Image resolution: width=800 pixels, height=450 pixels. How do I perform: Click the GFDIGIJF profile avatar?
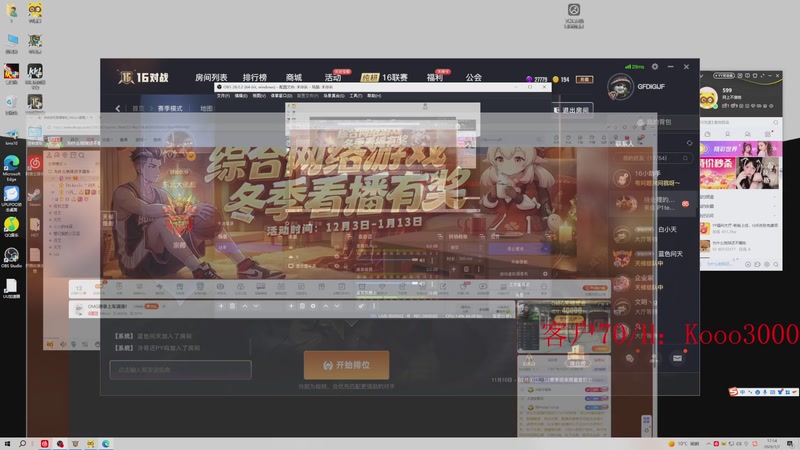point(620,87)
